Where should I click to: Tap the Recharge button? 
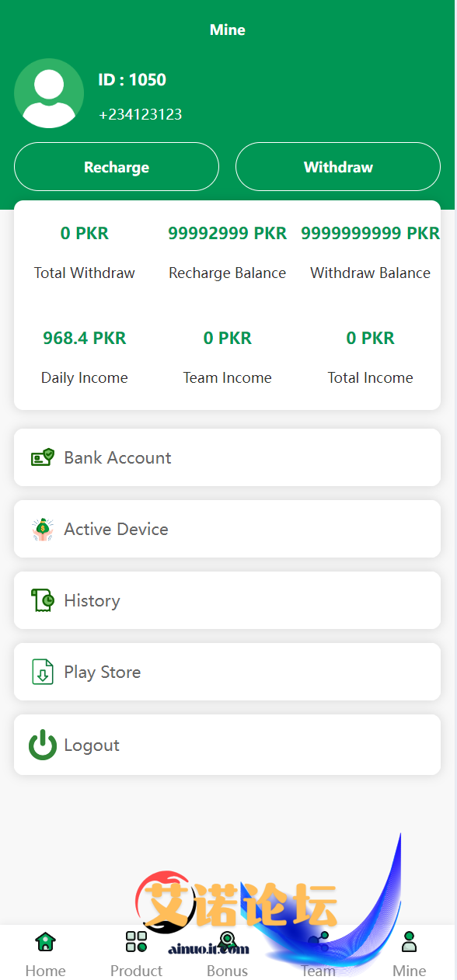[x=117, y=167]
